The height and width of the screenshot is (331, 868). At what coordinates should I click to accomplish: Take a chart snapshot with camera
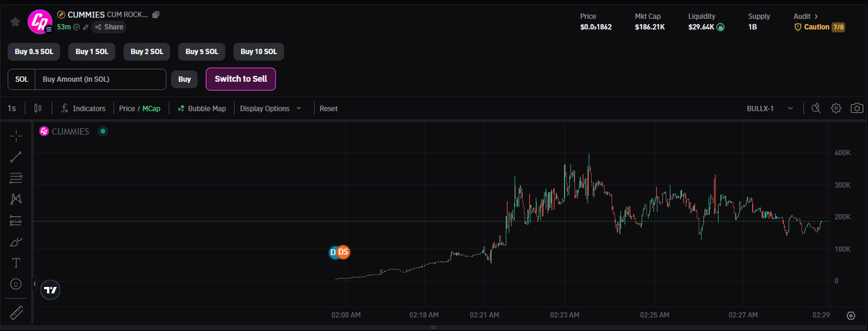[856, 108]
